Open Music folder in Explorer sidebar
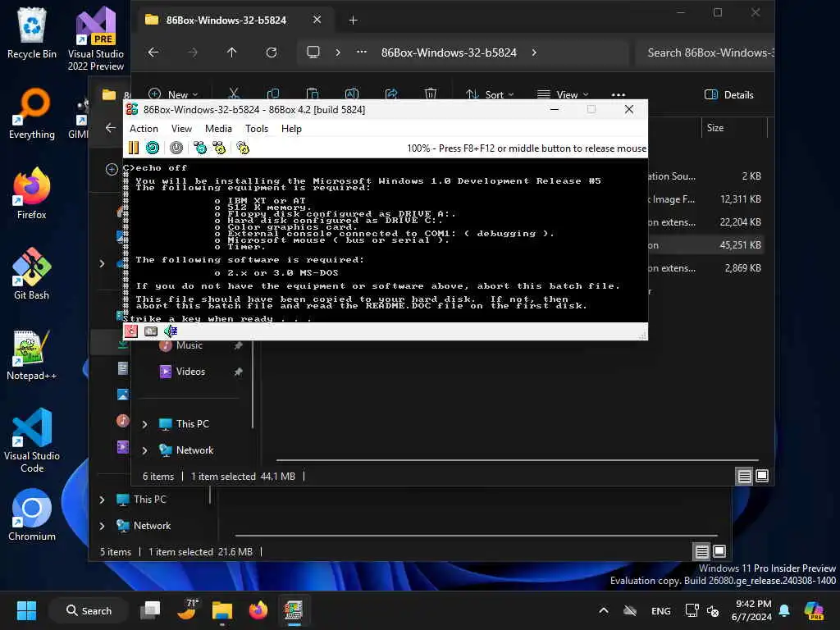 point(189,345)
